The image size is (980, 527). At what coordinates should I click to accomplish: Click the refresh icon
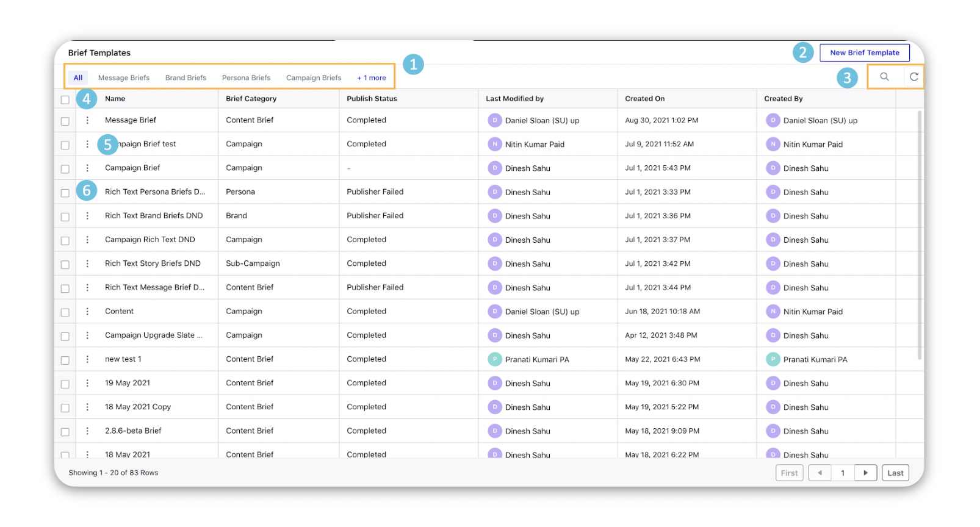tap(913, 77)
